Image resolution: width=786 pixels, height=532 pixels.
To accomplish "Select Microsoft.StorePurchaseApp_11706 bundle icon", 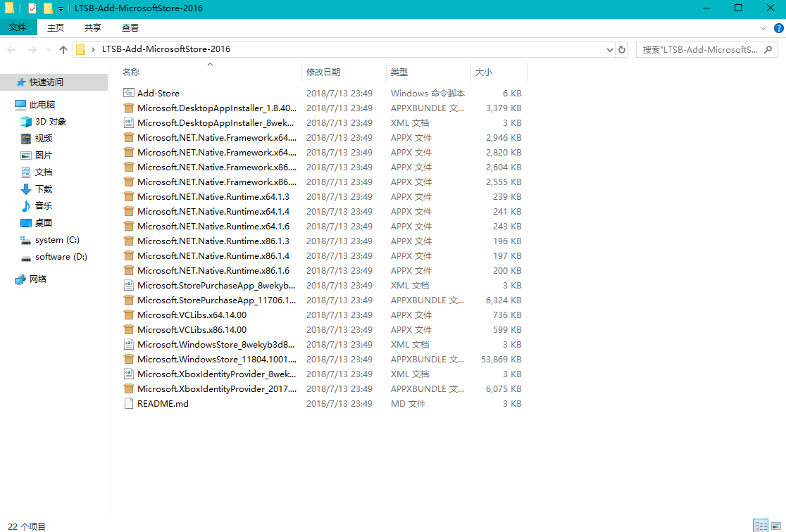I will pos(129,300).
